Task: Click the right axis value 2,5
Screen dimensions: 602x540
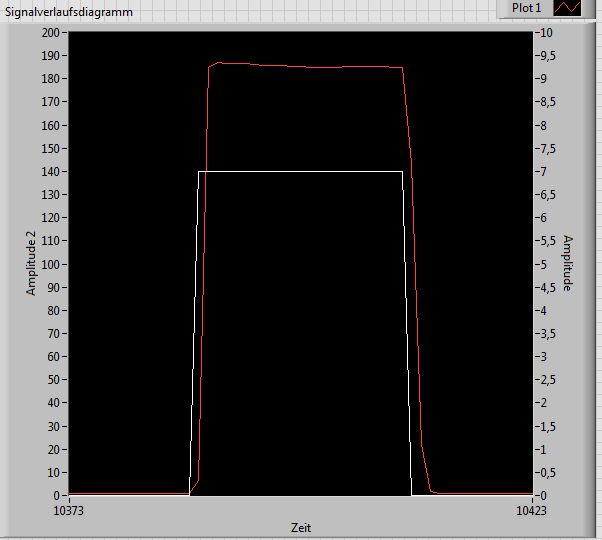Action: point(548,380)
